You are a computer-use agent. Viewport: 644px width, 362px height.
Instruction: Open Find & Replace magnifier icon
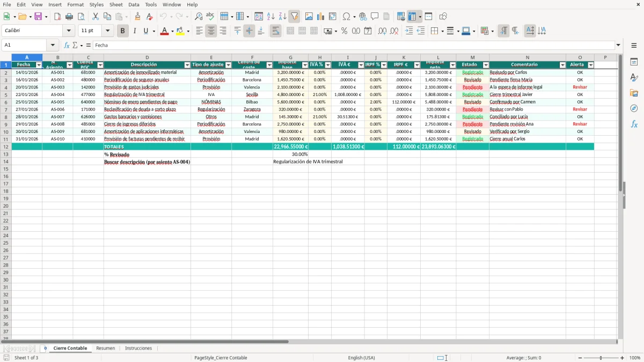click(x=199, y=17)
